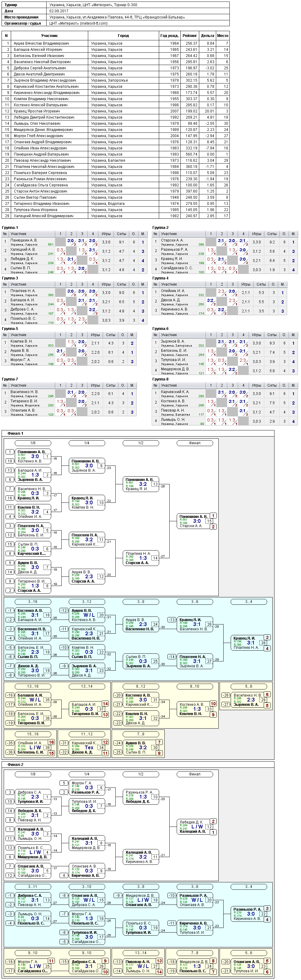Click the 'Финал-1' section heading
The width and height of the screenshot is (301, 980).
click(x=15, y=433)
